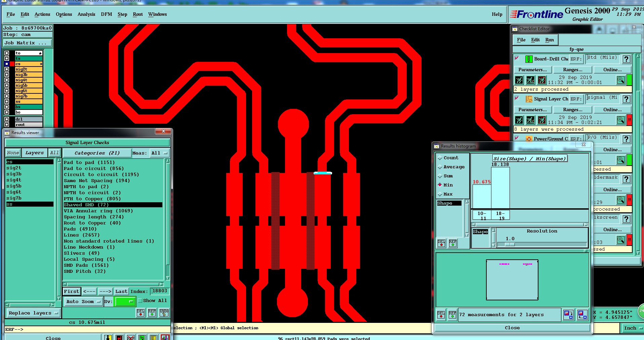Open Run menu in Checklist Editor
Image resolution: width=644 pixels, height=340 pixels.
pos(550,40)
